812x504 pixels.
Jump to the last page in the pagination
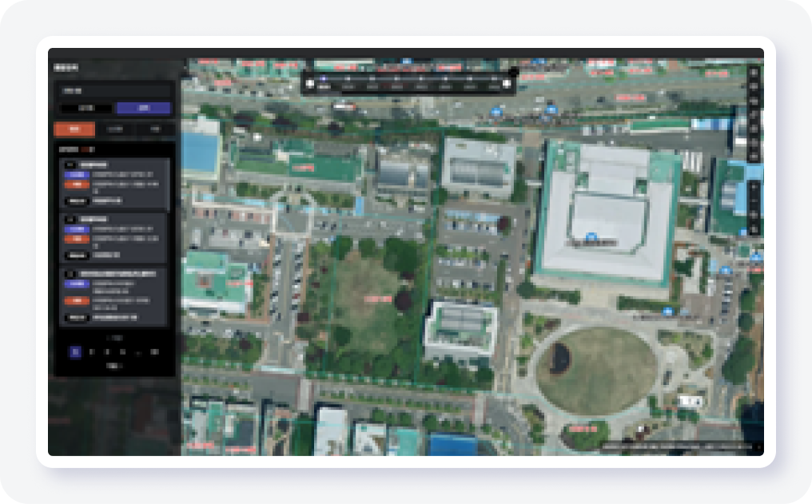click(x=154, y=351)
